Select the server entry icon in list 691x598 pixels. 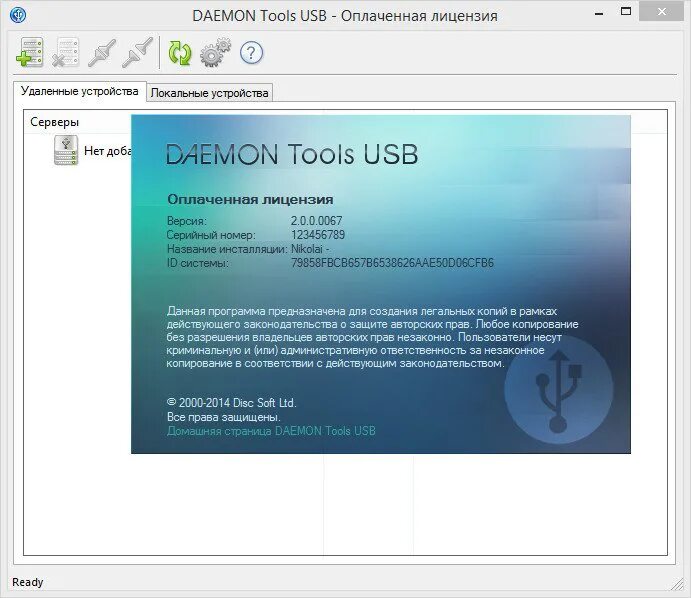(66, 150)
